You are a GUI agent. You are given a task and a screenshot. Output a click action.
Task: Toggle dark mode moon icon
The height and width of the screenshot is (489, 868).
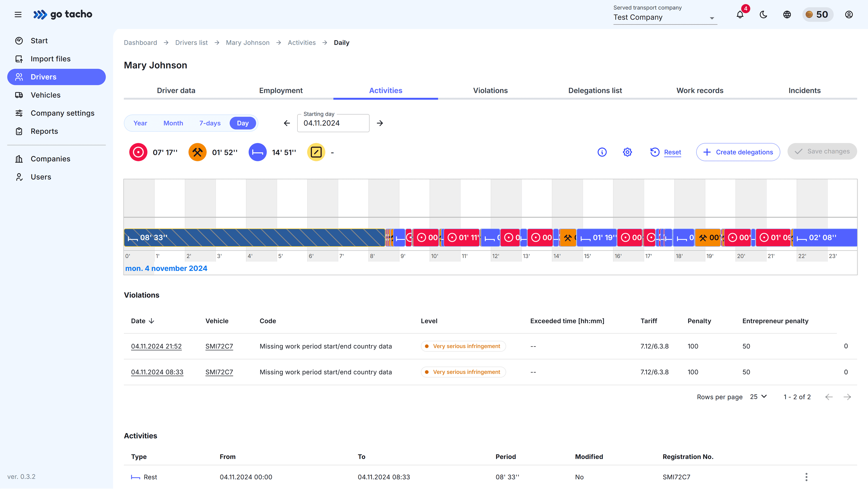pyautogui.click(x=764, y=14)
